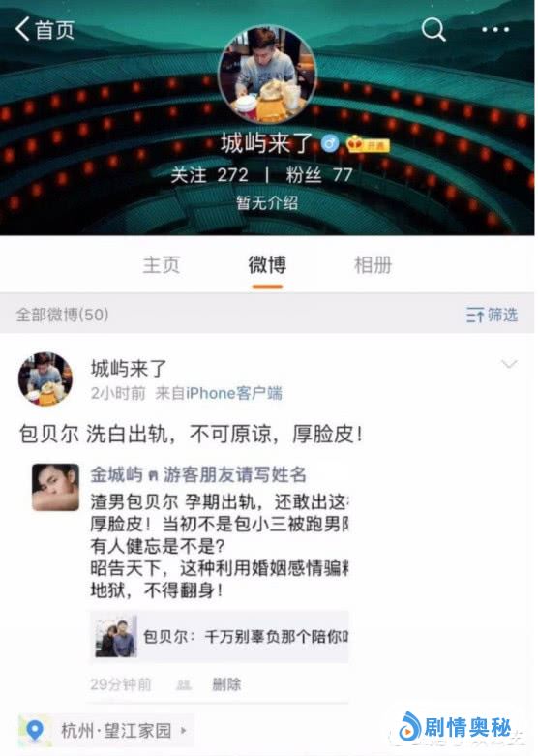Click the crown membership badge

[368, 143]
